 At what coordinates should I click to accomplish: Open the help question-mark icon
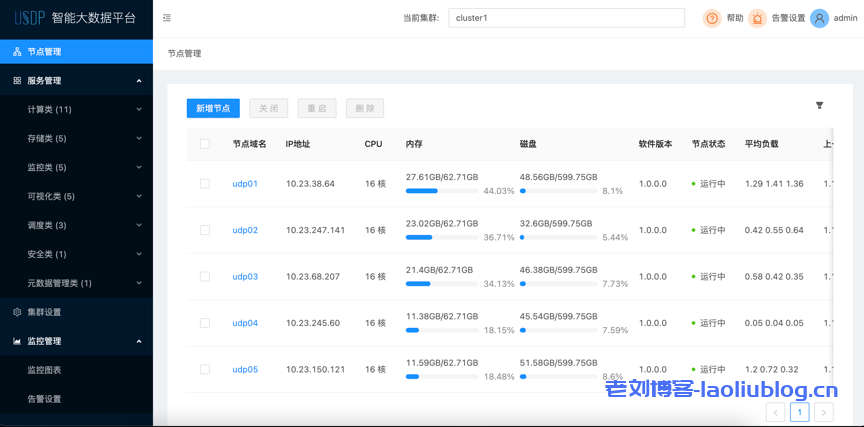click(x=712, y=19)
